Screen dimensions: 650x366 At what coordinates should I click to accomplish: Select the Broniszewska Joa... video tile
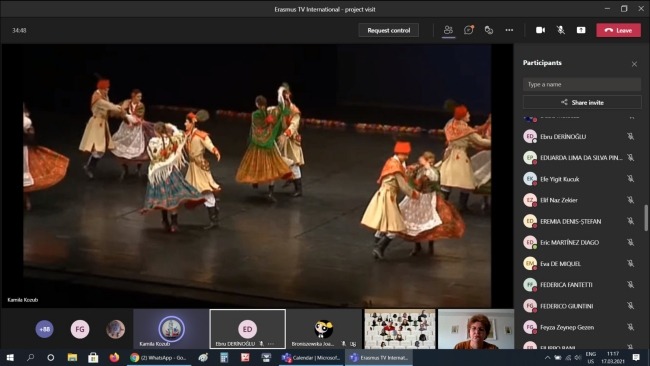(324, 329)
